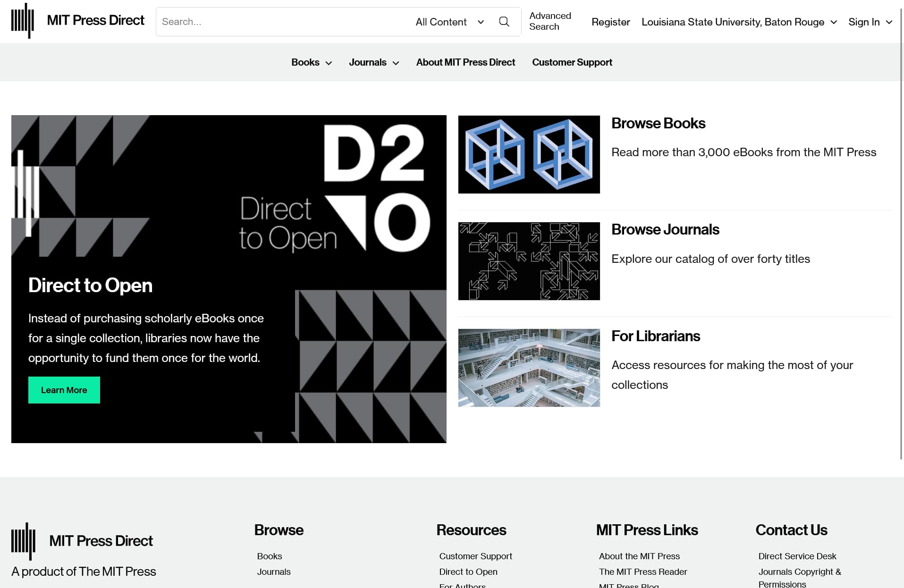Viewport: 904px width, 588px height.
Task: Expand the Louisiana State University institution dropdown
Action: (739, 22)
